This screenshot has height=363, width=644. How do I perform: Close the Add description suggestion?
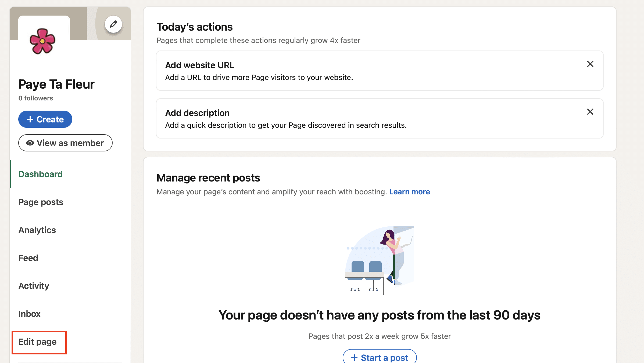coord(590,112)
